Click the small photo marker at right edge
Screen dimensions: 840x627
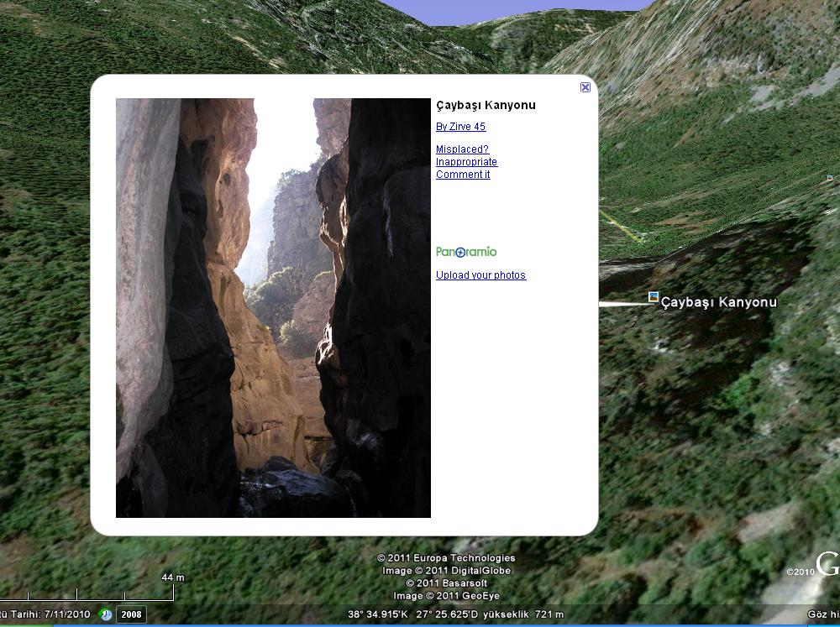click(830, 178)
